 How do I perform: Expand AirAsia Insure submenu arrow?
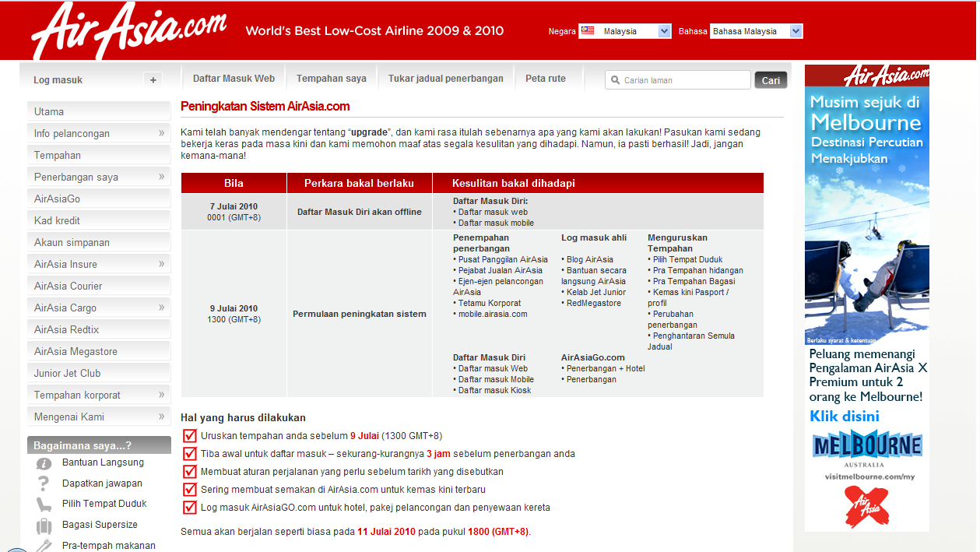tap(161, 264)
